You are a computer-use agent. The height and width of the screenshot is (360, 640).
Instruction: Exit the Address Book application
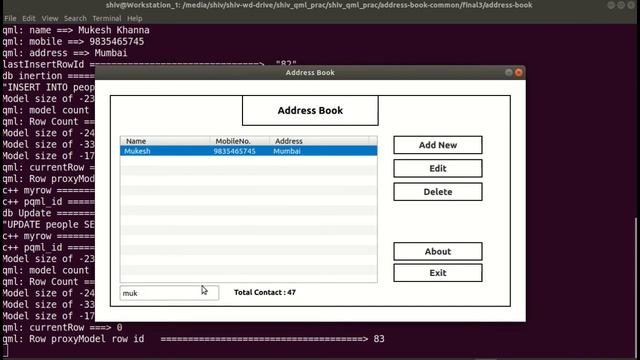click(x=438, y=273)
